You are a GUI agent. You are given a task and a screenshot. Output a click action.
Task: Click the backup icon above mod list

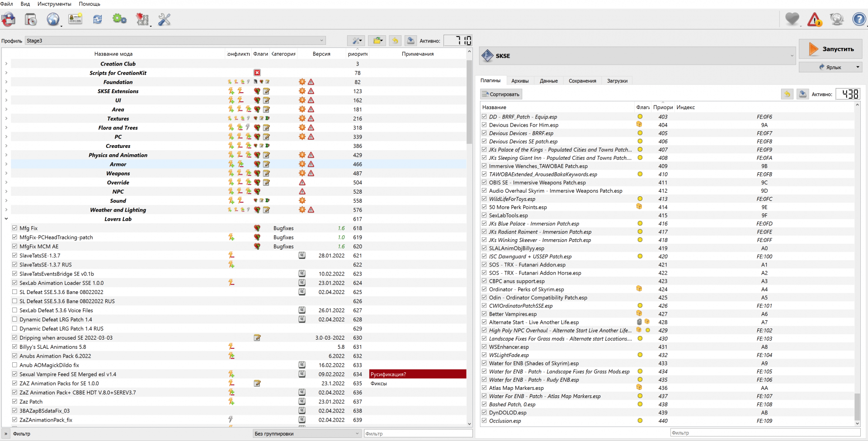pyautogui.click(x=410, y=41)
